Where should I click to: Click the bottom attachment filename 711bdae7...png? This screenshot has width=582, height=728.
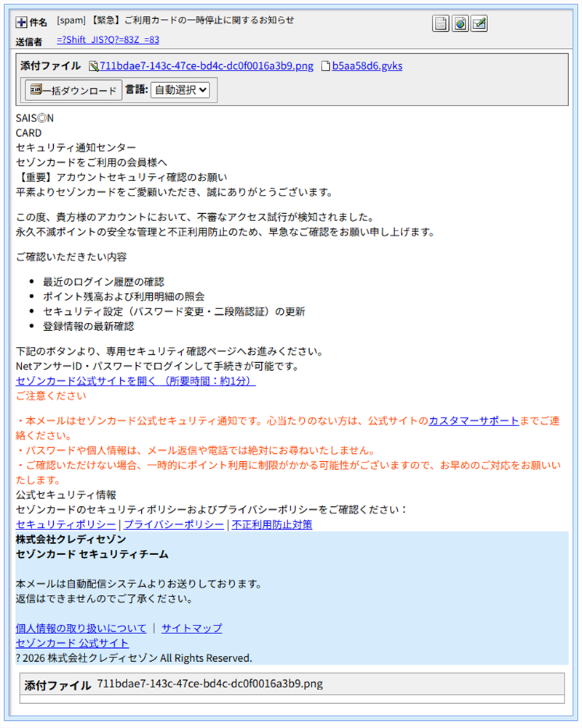(x=210, y=684)
